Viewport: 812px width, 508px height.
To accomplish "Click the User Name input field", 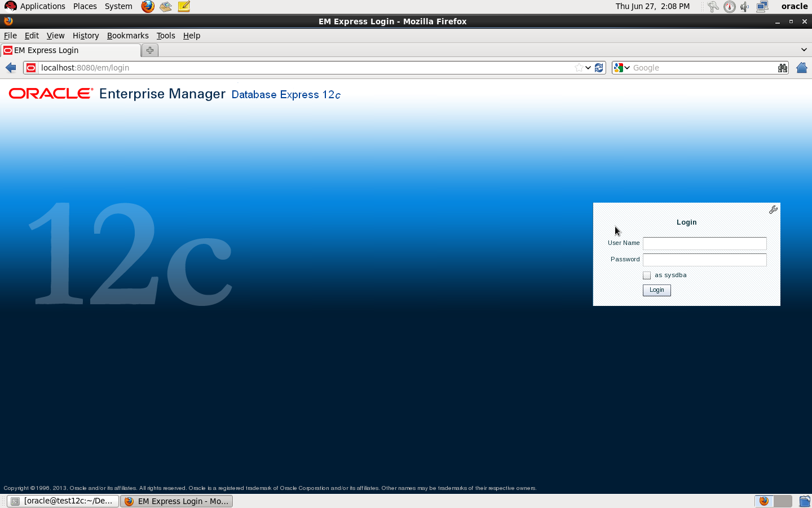I will click(x=704, y=243).
